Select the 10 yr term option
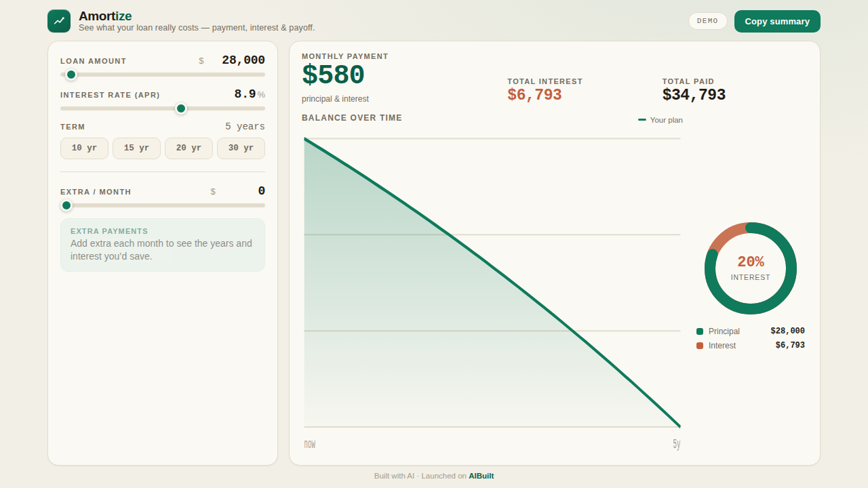 [84, 148]
